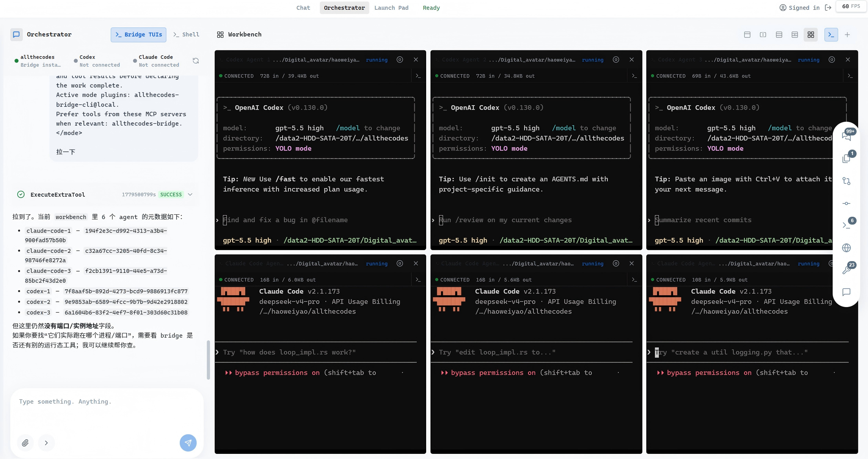Screen dimensions: 868x459
Task: Send the message with paper plane button
Action: pyautogui.click(x=188, y=443)
